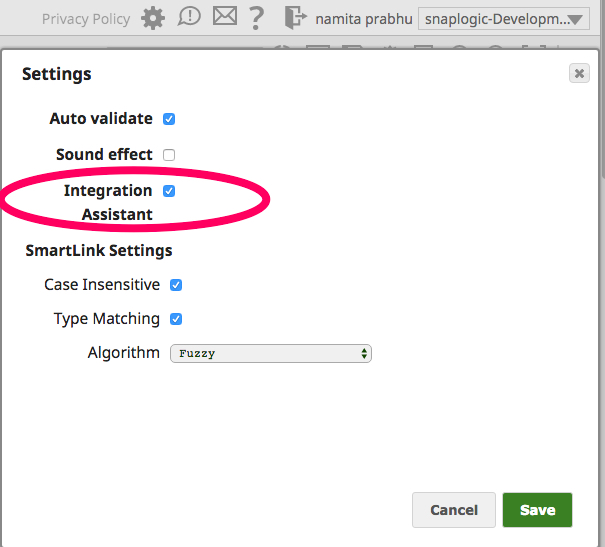Open the Privacy Policy link
The image size is (605, 547).
pyautogui.click(x=86, y=19)
